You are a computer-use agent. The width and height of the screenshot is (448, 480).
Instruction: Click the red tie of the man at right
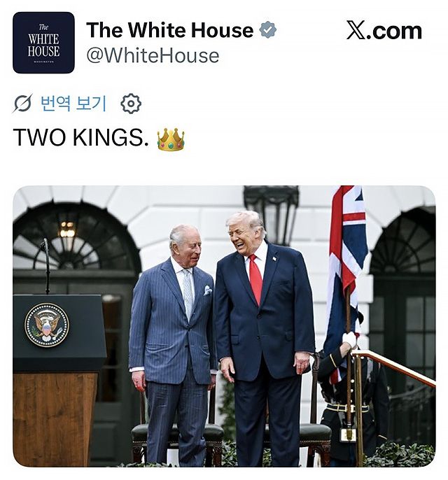[255, 278]
